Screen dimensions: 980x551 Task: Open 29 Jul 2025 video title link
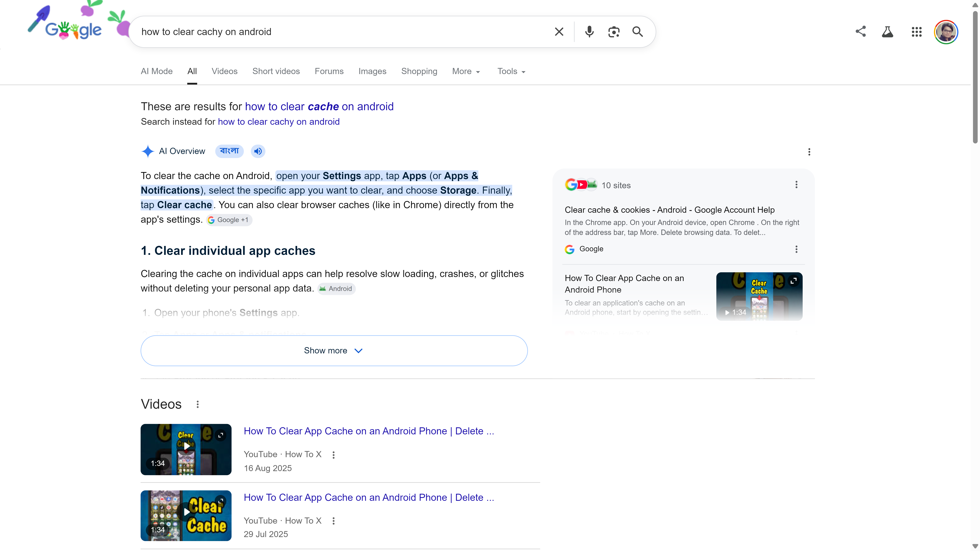tap(369, 497)
